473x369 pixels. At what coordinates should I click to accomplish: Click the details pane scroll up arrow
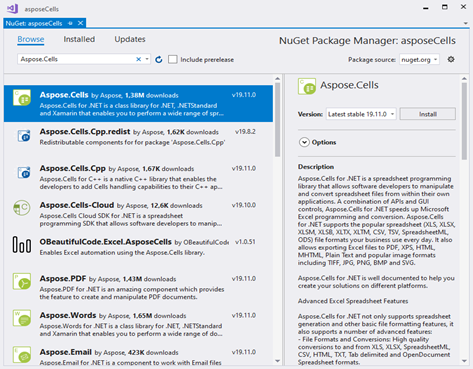(x=464, y=78)
